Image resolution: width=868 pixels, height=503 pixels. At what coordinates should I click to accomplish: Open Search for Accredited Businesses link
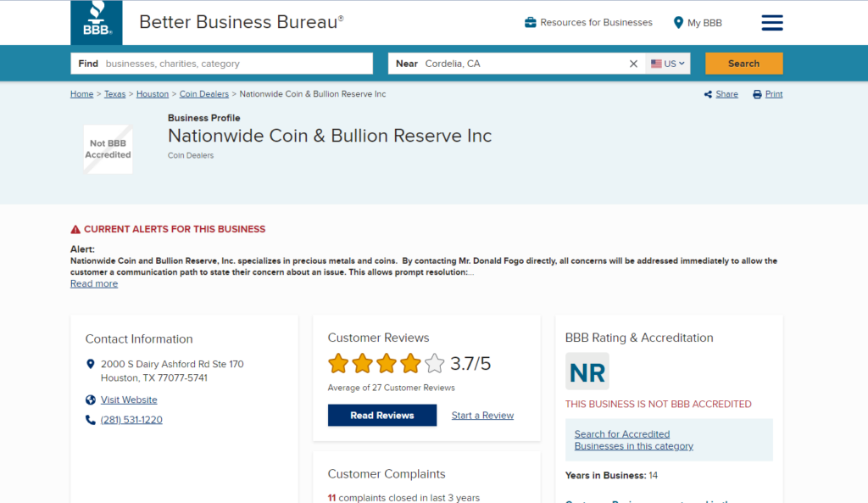coord(634,440)
